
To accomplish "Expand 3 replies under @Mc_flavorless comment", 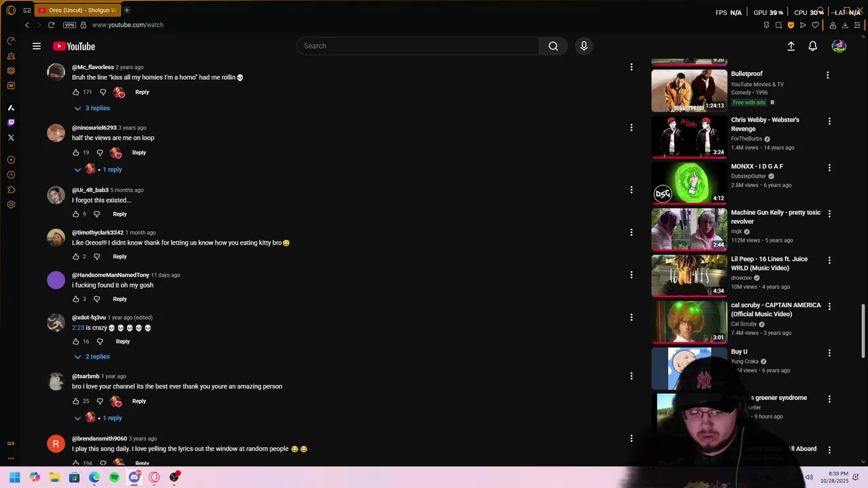I will [x=92, y=108].
